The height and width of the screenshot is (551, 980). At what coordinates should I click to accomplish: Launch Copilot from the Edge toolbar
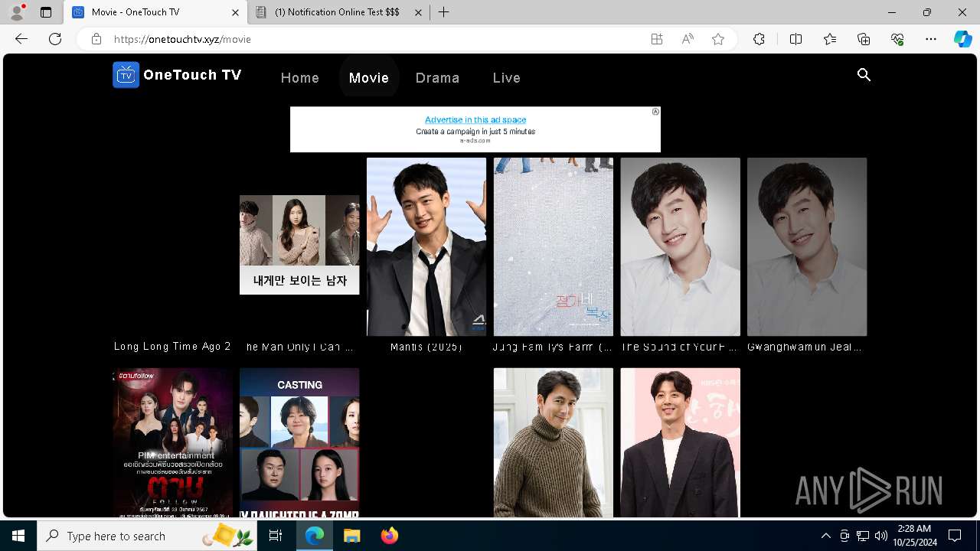click(x=962, y=39)
